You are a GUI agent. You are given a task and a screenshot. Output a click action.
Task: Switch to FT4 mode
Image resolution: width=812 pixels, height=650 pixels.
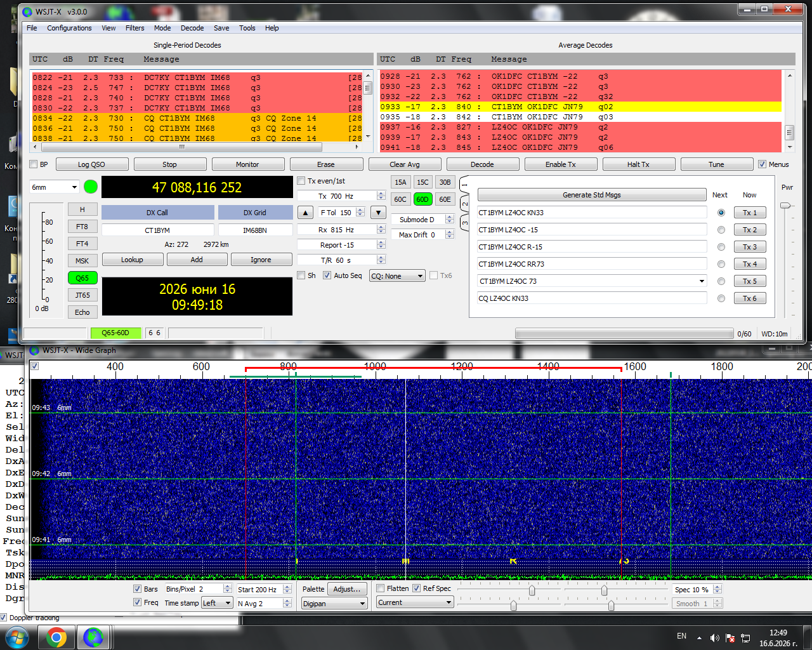82,244
